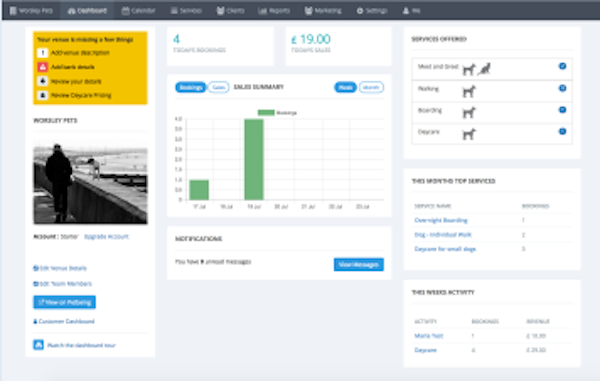Image resolution: width=600 pixels, height=381 pixels.
Task: Open the Edit Team Members link
Action: [x=62, y=284]
